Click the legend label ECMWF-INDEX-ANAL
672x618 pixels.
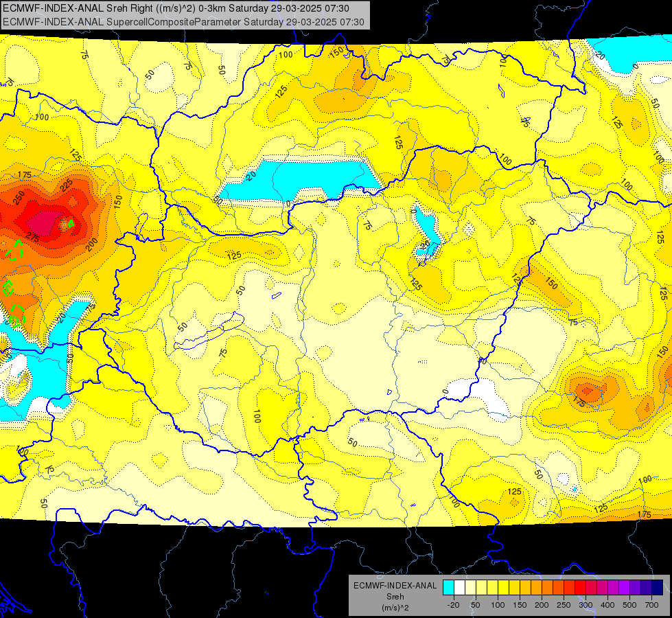[x=395, y=586]
